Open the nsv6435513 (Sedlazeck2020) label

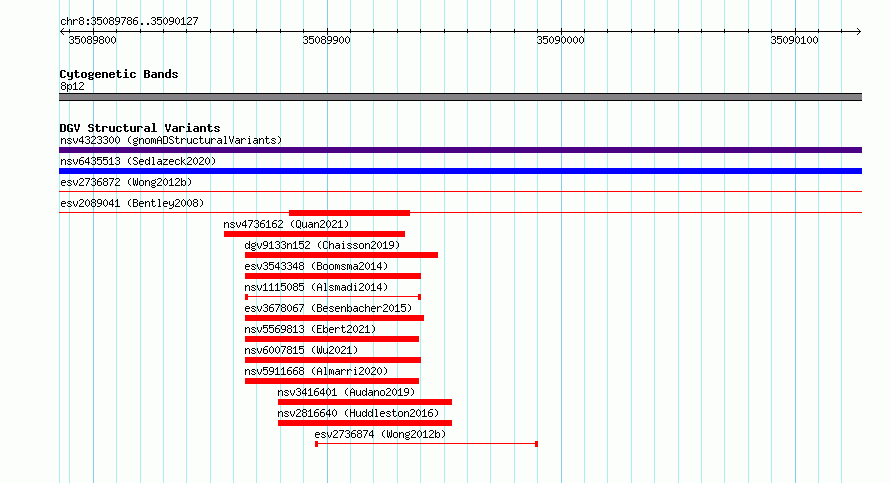click(x=138, y=161)
